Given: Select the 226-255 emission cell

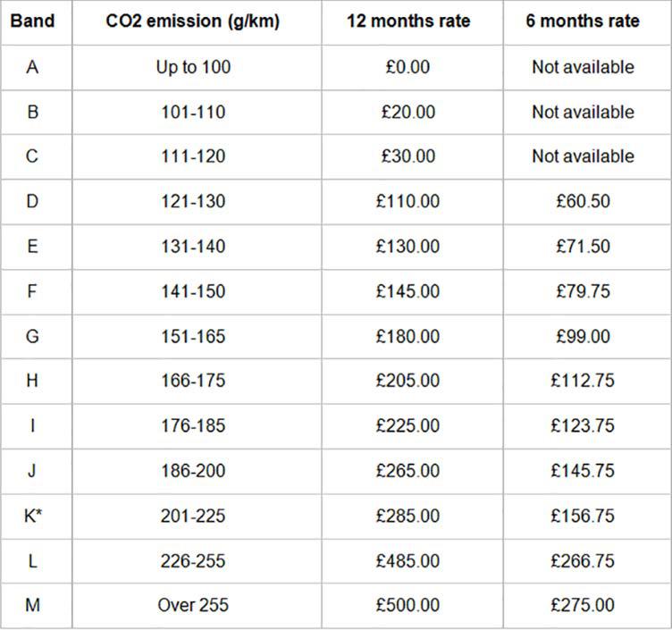Looking at the screenshot, I should pyautogui.click(x=193, y=560).
